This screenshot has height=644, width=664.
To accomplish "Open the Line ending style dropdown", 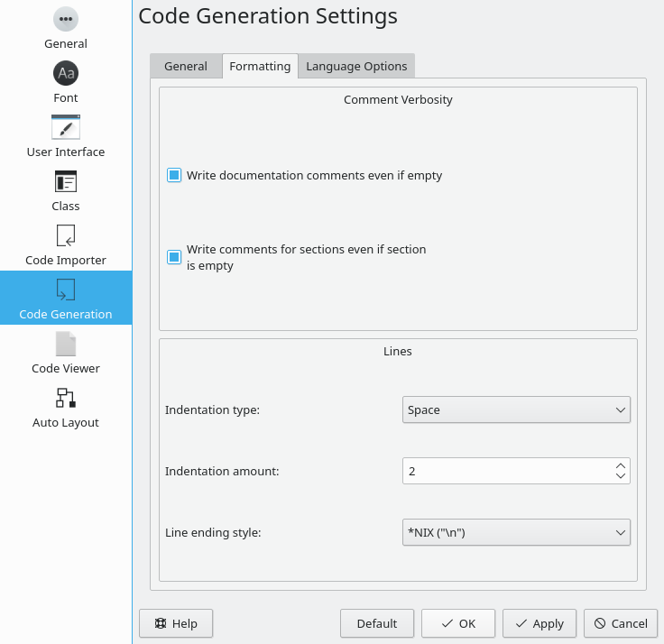I will (516, 532).
